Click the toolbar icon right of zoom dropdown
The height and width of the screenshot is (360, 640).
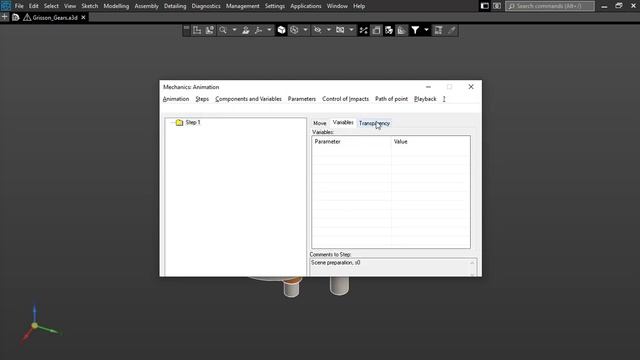(246, 30)
